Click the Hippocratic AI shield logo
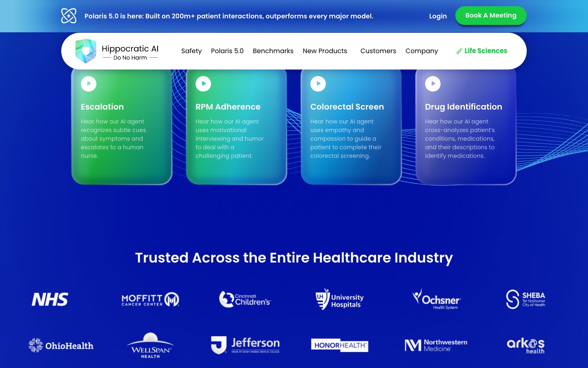Image resolution: width=588 pixels, height=368 pixels. point(86,51)
